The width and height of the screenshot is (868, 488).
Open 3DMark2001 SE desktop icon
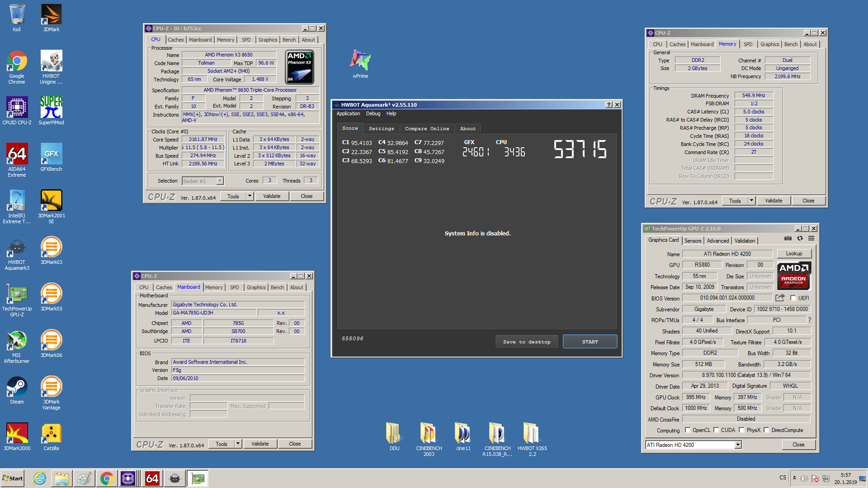[x=51, y=207]
